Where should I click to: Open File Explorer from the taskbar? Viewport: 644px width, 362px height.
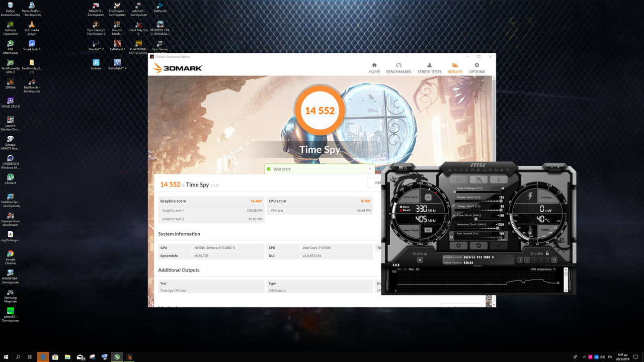click(67, 357)
